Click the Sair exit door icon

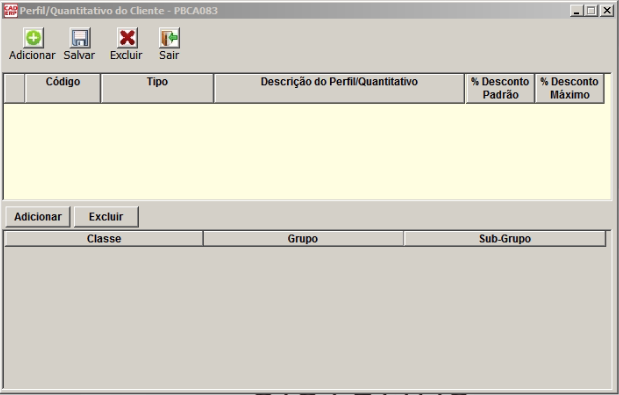(169, 38)
